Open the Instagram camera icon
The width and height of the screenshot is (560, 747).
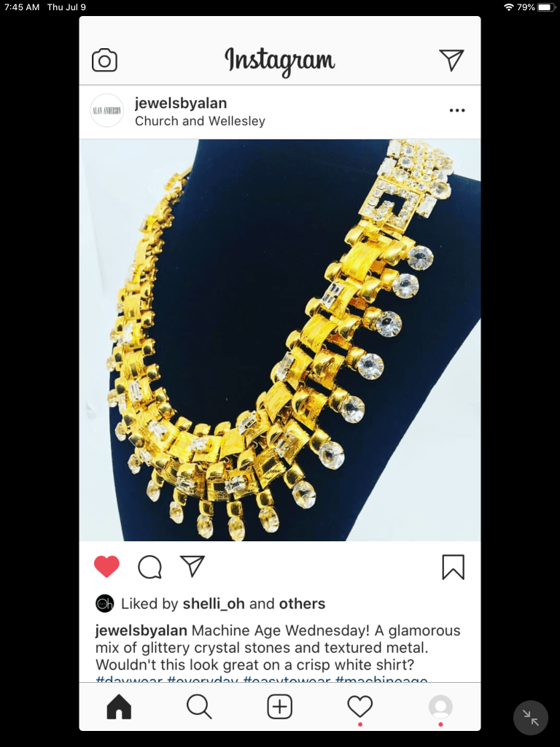point(104,61)
